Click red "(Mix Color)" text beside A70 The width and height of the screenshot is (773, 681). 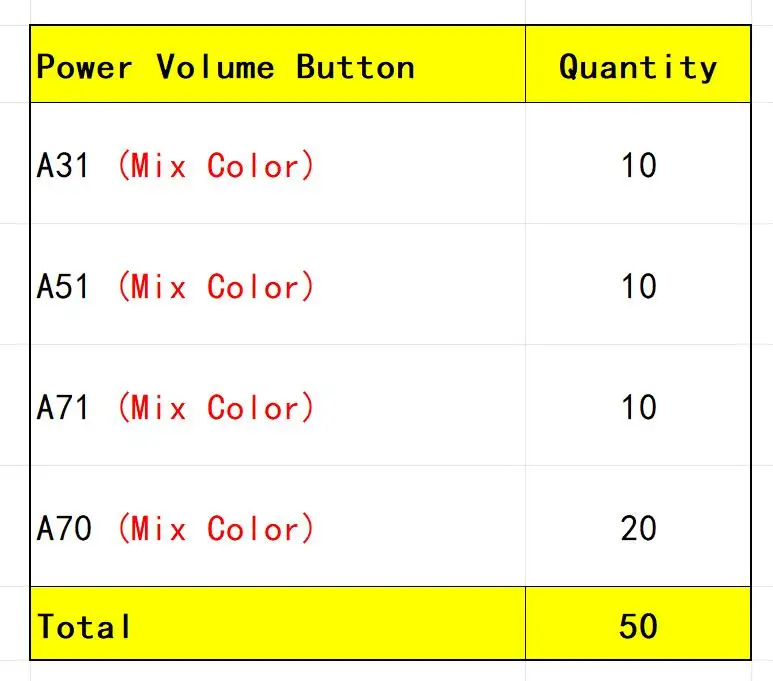(x=215, y=529)
